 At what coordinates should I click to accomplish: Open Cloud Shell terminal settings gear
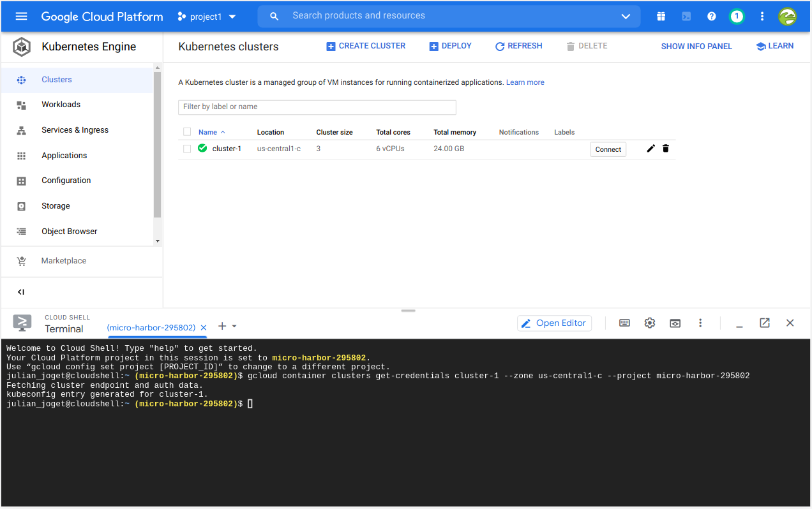click(x=650, y=323)
